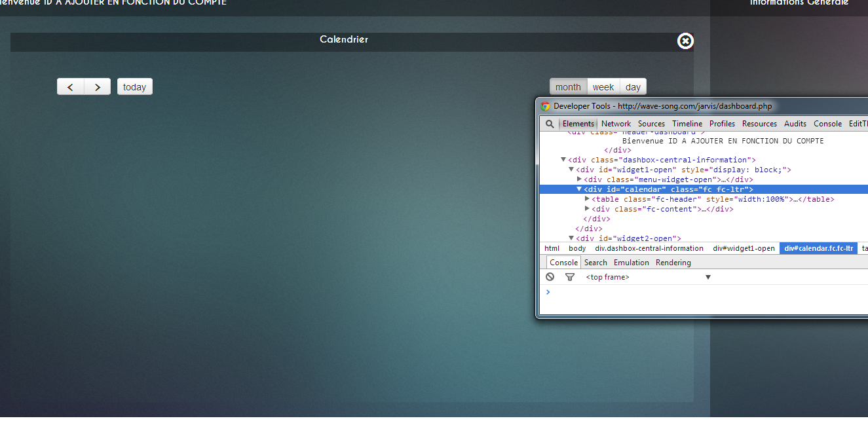Screen dimensions: 868x427
Task: Select the month view button
Action: tap(568, 87)
